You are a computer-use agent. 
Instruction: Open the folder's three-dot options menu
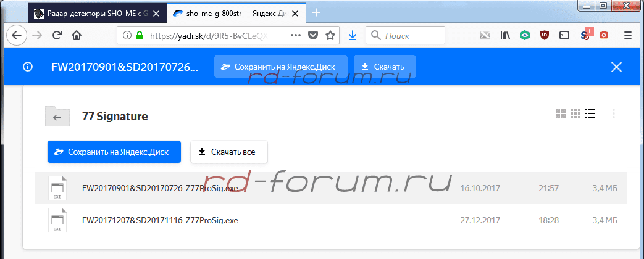pyautogui.click(x=613, y=113)
